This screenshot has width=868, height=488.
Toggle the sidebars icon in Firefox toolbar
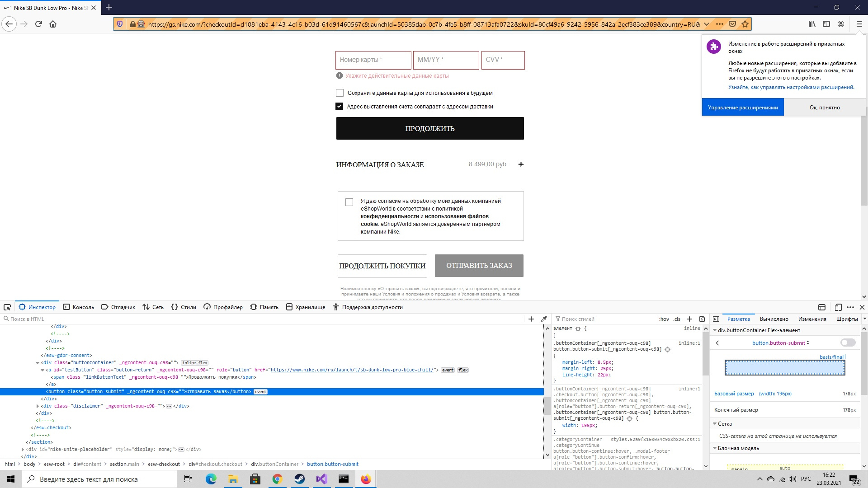pyautogui.click(x=826, y=24)
